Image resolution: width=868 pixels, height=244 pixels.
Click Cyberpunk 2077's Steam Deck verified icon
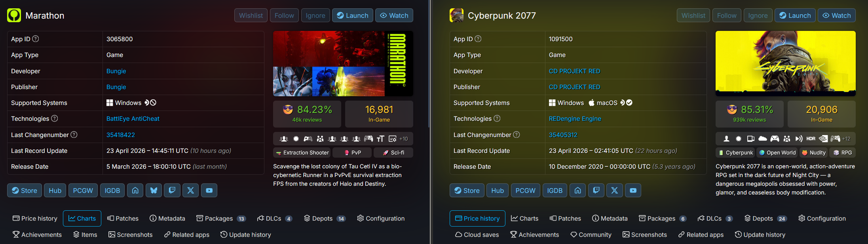(626, 103)
